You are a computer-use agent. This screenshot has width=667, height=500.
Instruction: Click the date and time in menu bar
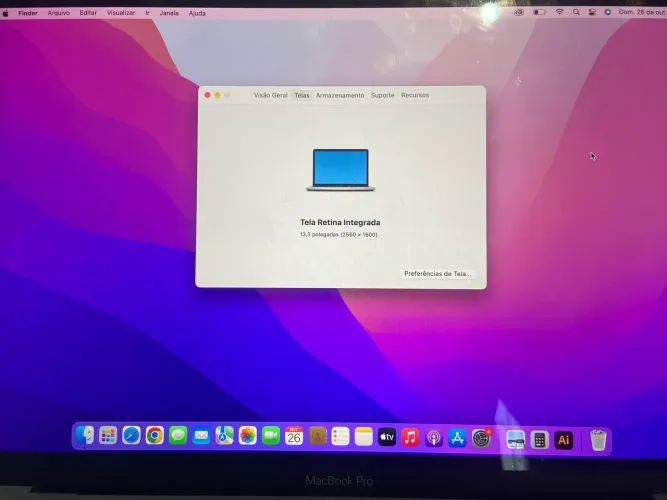[x=642, y=12]
